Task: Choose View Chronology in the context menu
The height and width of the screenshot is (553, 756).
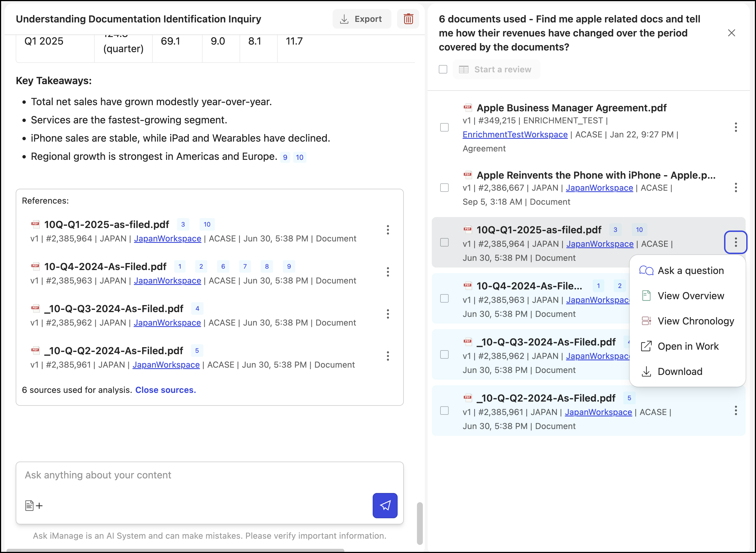Action: click(x=695, y=321)
